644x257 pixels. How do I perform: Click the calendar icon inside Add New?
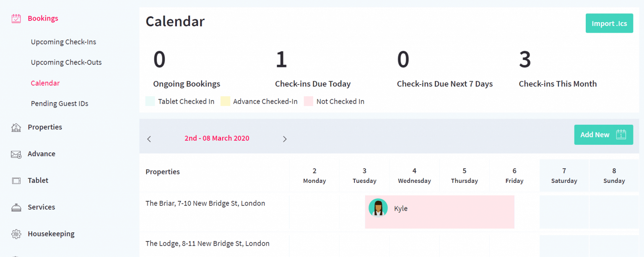point(621,134)
